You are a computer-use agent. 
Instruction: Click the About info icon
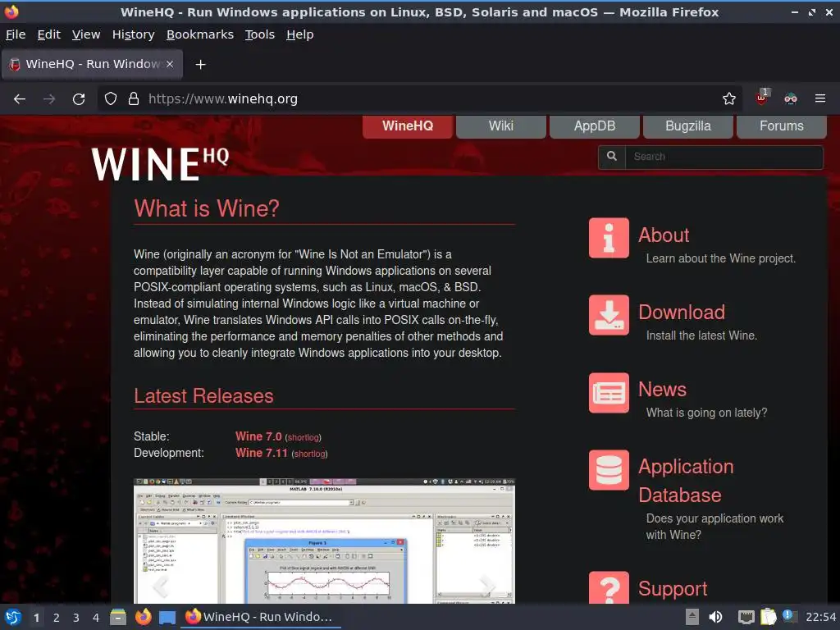(x=609, y=238)
